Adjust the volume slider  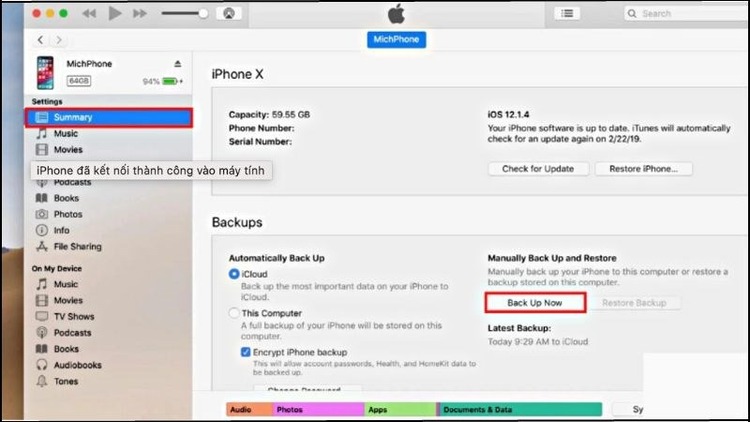(x=185, y=13)
